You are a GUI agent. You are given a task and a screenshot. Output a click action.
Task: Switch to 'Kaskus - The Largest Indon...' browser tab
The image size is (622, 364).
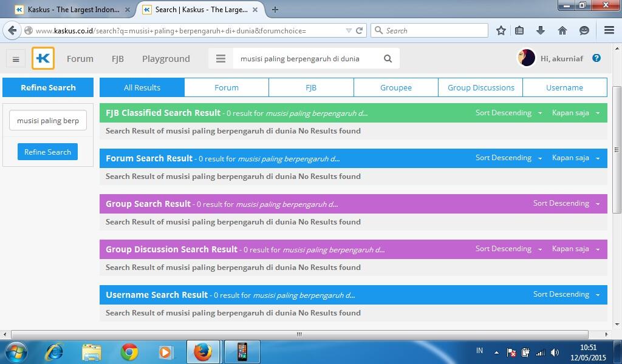point(73,10)
